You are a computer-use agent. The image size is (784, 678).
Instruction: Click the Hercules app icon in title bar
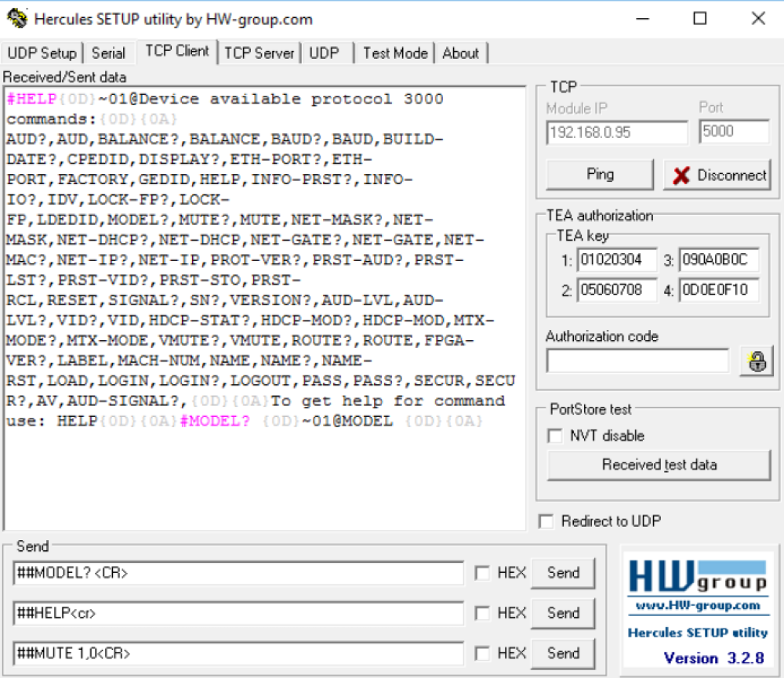pyautogui.click(x=16, y=19)
